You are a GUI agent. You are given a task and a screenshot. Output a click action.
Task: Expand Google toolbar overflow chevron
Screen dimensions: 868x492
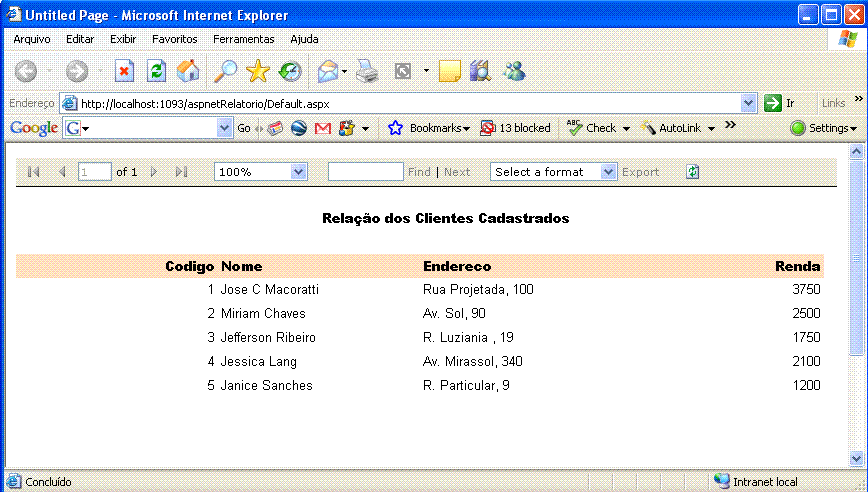[x=731, y=125]
